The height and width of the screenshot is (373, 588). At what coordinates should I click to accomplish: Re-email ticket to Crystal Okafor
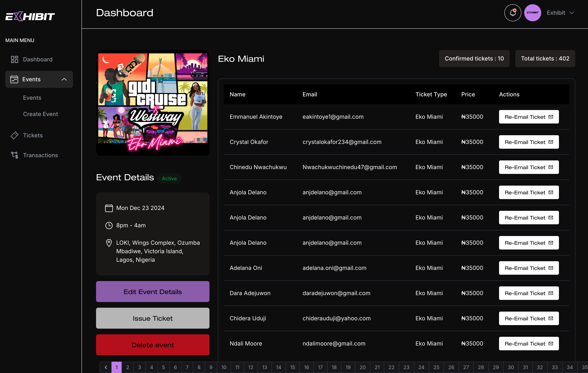click(x=529, y=142)
